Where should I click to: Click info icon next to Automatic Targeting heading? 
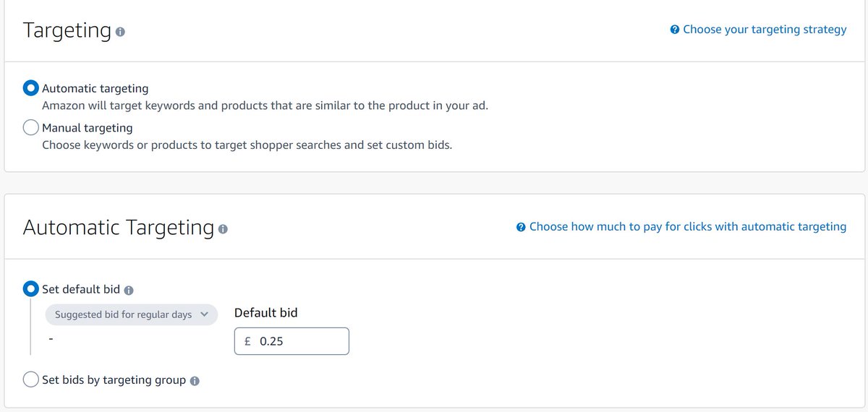[223, 229]
